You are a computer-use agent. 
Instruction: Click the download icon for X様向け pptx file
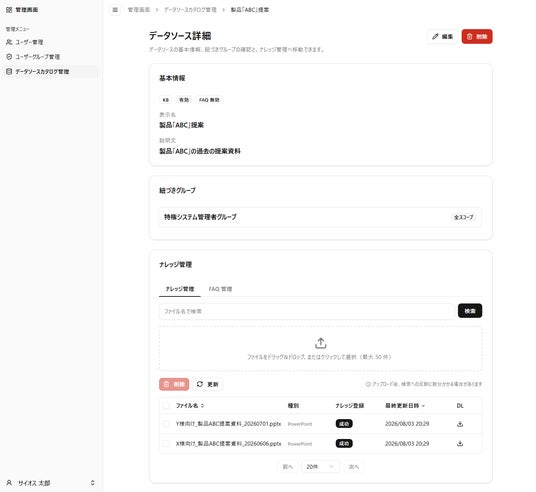pyautogui.click(x=460, y=443)
